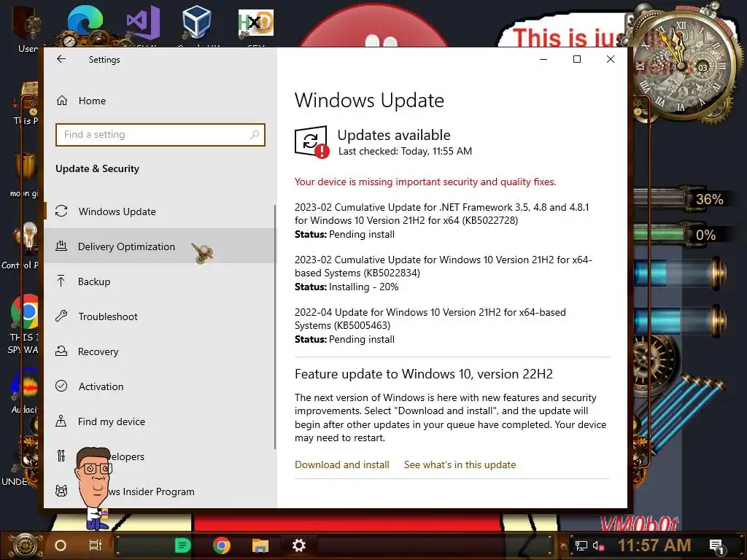This screenshot has width=747, height=560.
Task: Select Troubleshoot in sidebar
Action: [160, 316]
